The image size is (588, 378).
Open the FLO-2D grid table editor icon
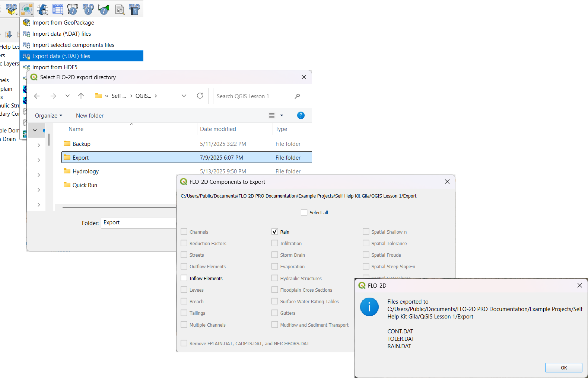(x=58, y=9)
